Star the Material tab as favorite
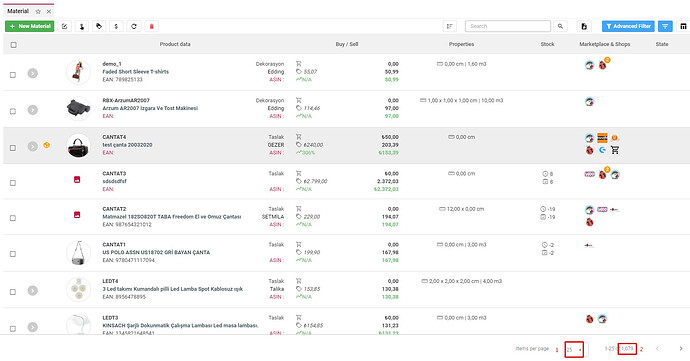Viewport: 690px width, 361px height. point(38,11)
